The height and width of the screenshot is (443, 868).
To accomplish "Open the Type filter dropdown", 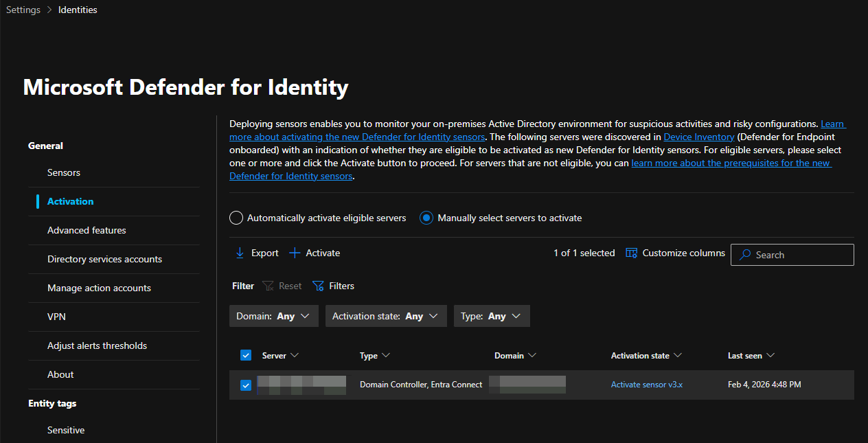I will [491, 316].
